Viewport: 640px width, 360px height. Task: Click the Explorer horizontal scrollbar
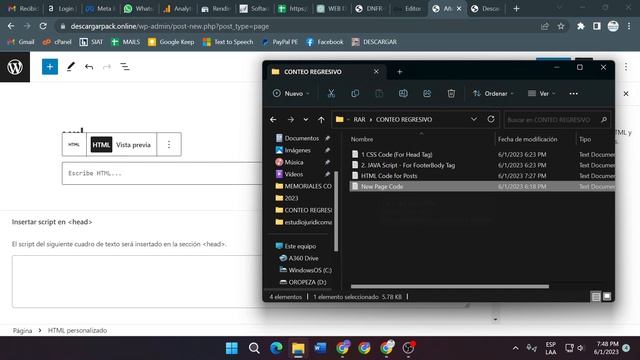coord(450,287)
